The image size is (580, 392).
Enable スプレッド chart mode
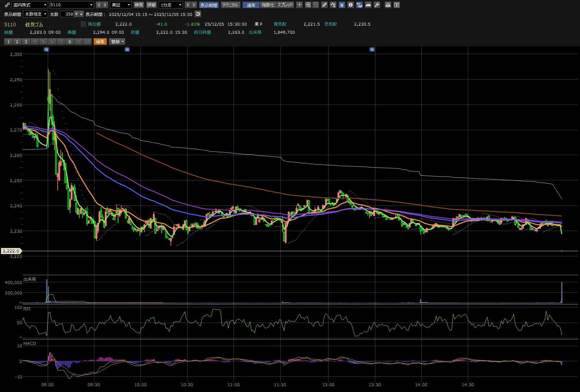[x=285, y=5]
